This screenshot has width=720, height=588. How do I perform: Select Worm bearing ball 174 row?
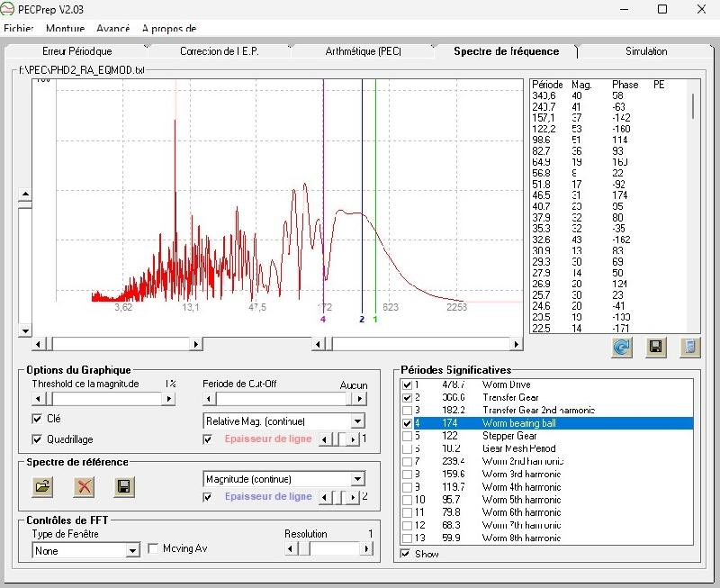pos(547,423)
